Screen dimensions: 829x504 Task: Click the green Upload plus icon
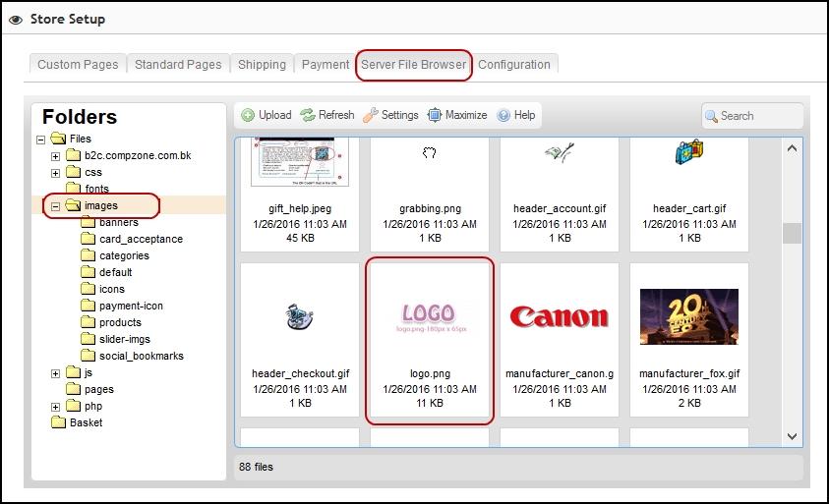[x=248, y=115]
